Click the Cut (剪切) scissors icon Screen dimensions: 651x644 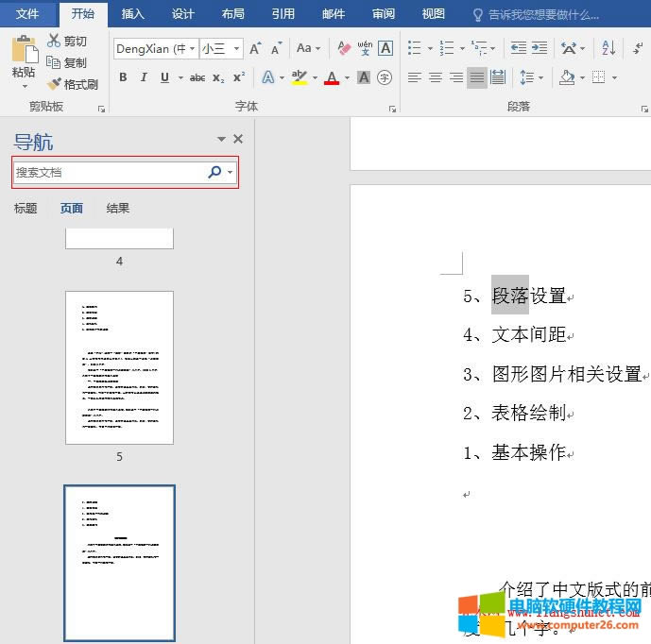tap(55, 41)
